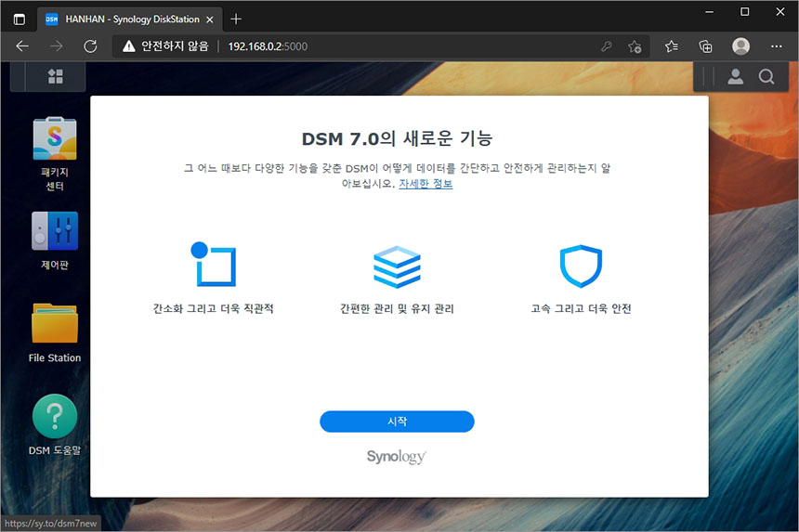799x532 pixels.
Task: Open a new browser tab with plus
Action: tap(235, 19)
